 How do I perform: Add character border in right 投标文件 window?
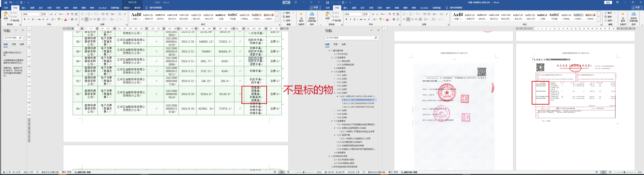pyautogui.click(x=398, y=14)
